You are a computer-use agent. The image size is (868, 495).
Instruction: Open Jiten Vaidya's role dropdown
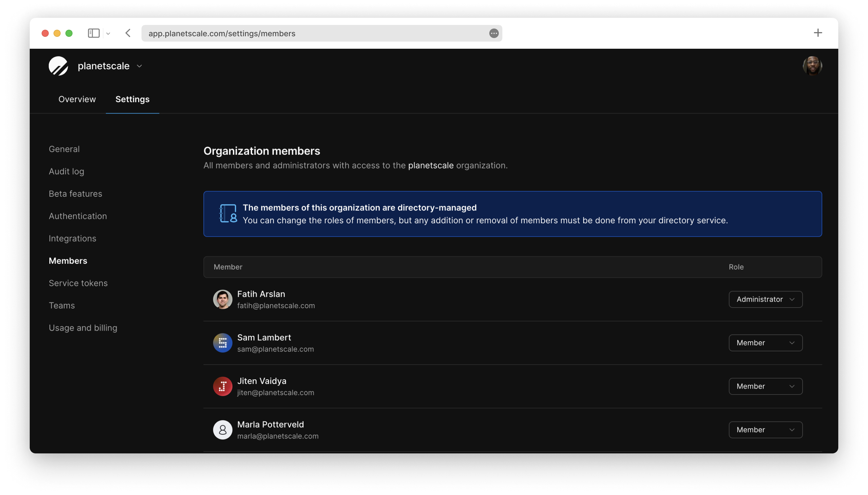765,386
